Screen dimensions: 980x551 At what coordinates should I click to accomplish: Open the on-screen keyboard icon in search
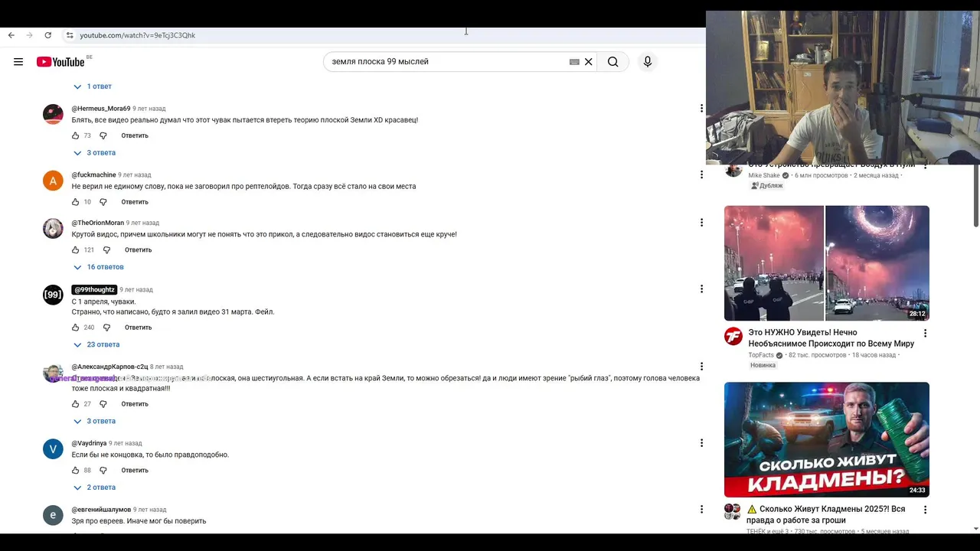tap(574, 62)
